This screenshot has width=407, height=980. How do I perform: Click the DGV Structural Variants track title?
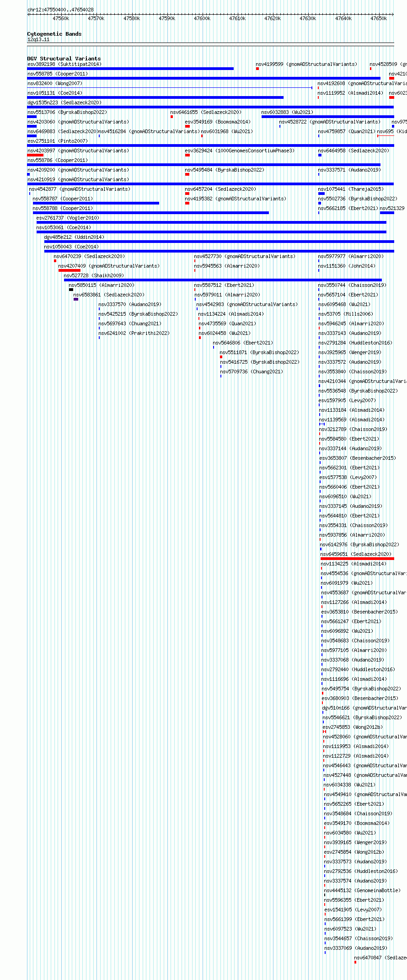click(x=64, y=59)
